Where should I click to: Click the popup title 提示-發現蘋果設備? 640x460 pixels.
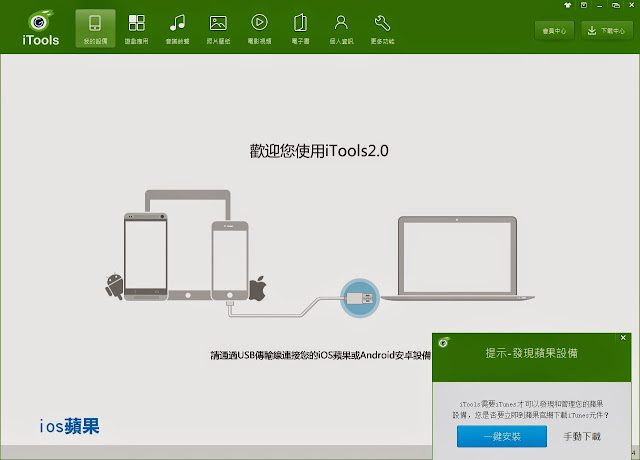pyautogui.click(x=531, y=353)
